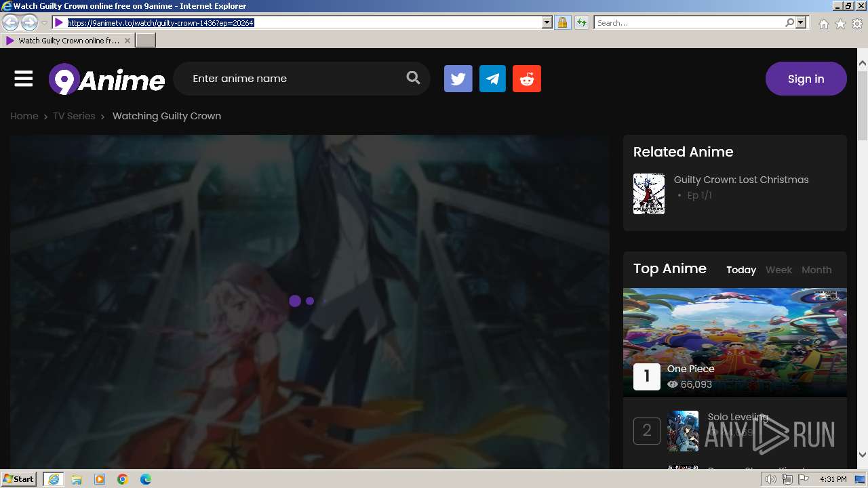Open the One Piece top anime entry
Viewport: 868px width, 488px height.
pyautogui.click(x=691, y=369)
